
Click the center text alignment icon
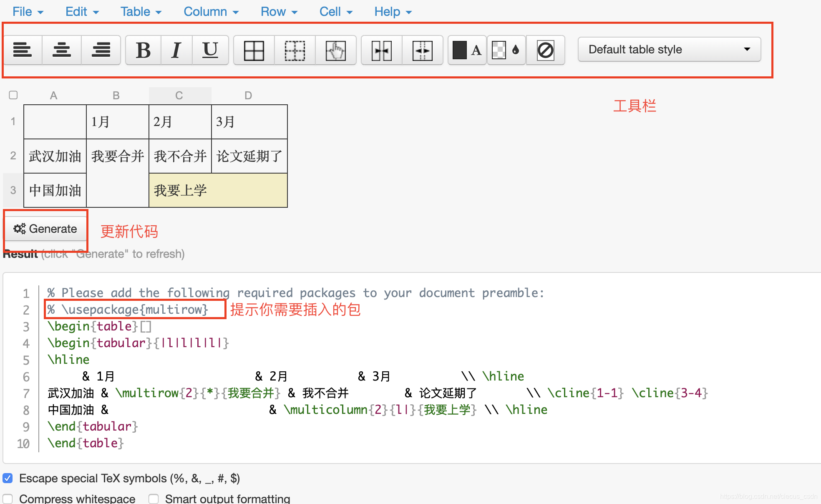pos(62,50)
